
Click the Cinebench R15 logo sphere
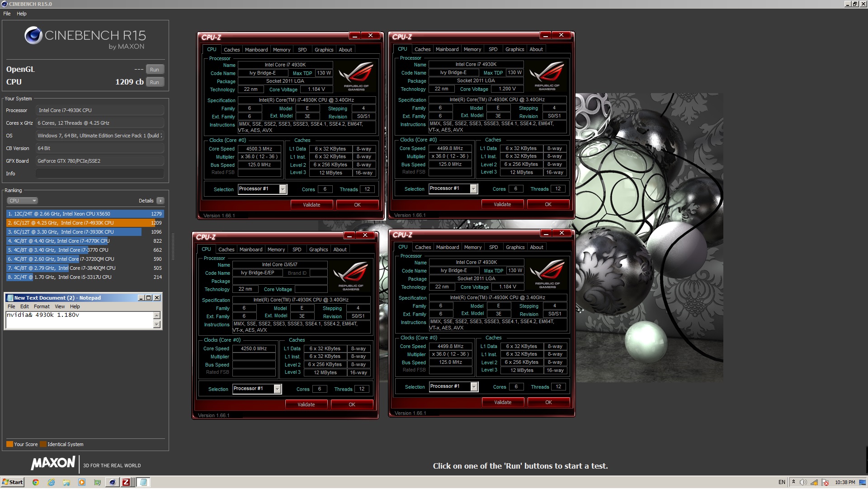coord(33,35)
